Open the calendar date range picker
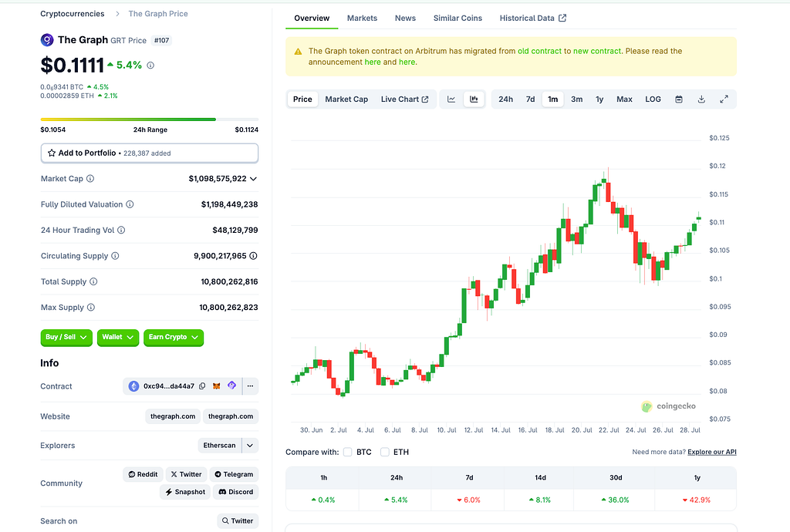Viewport: 790px width, 532px height. coord(679,99)
